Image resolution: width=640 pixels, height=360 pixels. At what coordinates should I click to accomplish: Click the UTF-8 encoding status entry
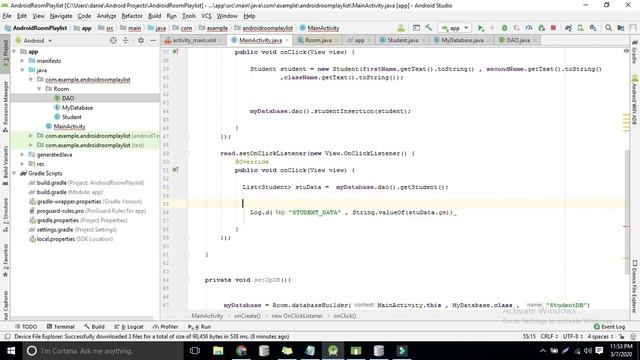click(x=573, y=336)
